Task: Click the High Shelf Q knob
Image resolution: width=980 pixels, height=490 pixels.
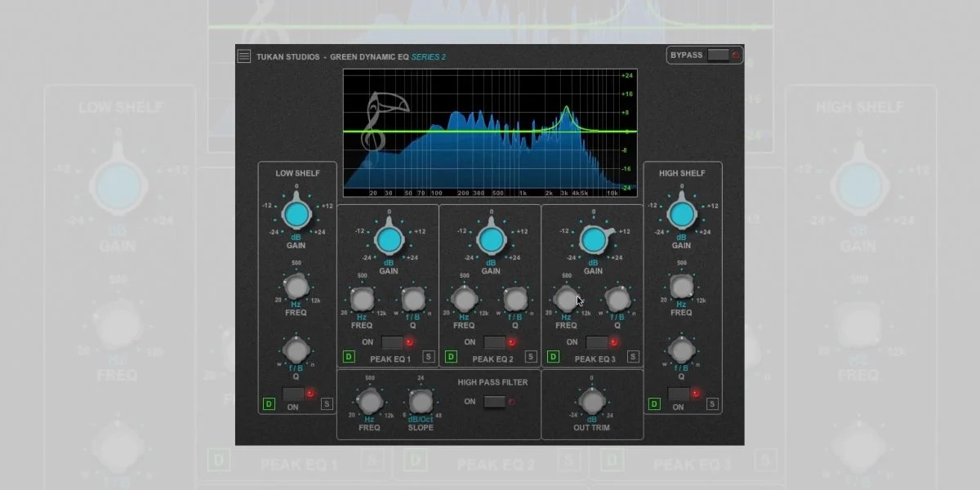Action: coord(681,350)
